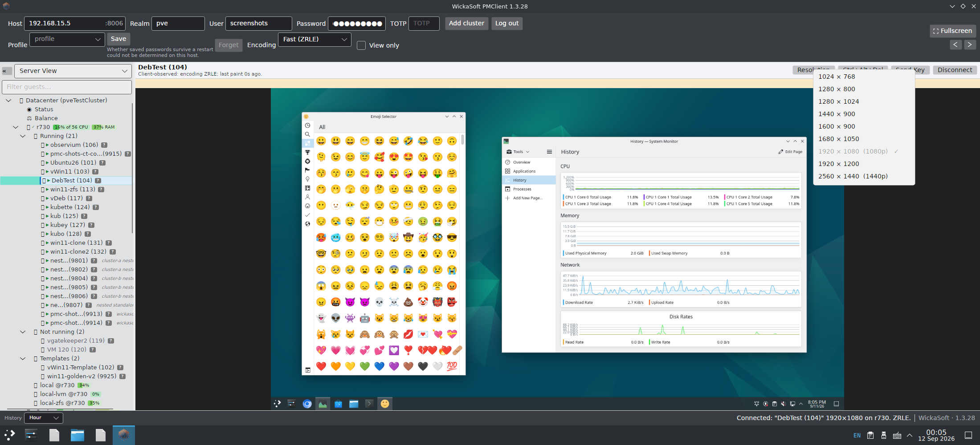Collapse the Running (21) group

(x=23, y=136)
